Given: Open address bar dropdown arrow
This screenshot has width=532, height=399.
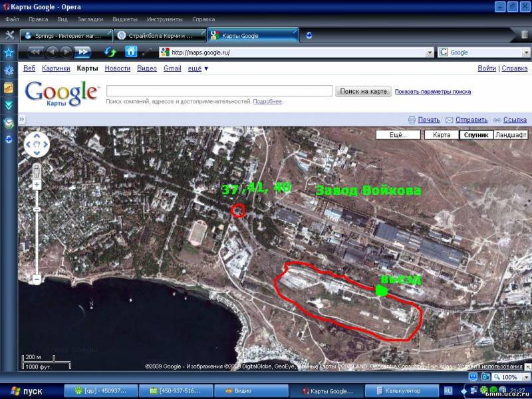Looking at the screenshot, I should pyautogui.click(x=430, y=53).
